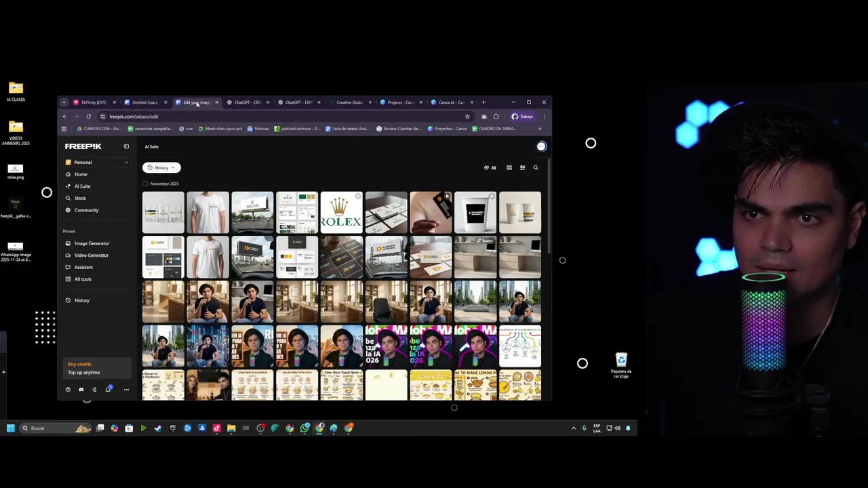Toggle dark mode moon icon

click(94, 390)
